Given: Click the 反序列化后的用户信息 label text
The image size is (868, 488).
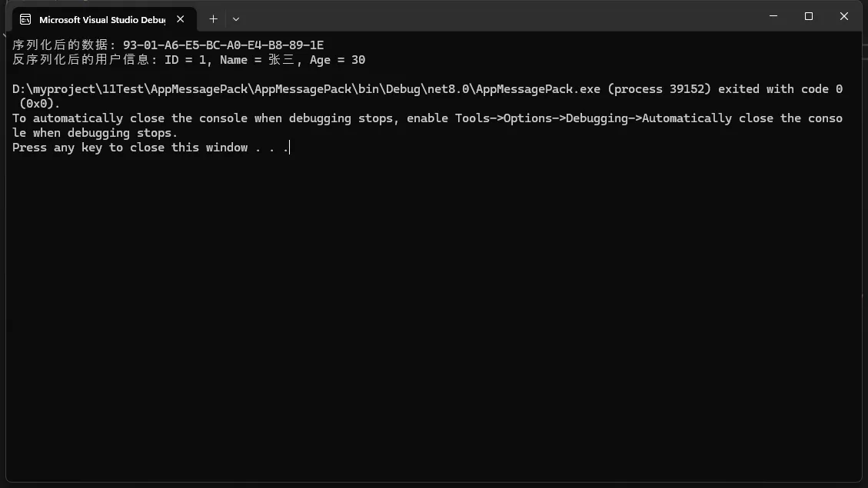Looking at the screenshot, I should pos(82,60).
